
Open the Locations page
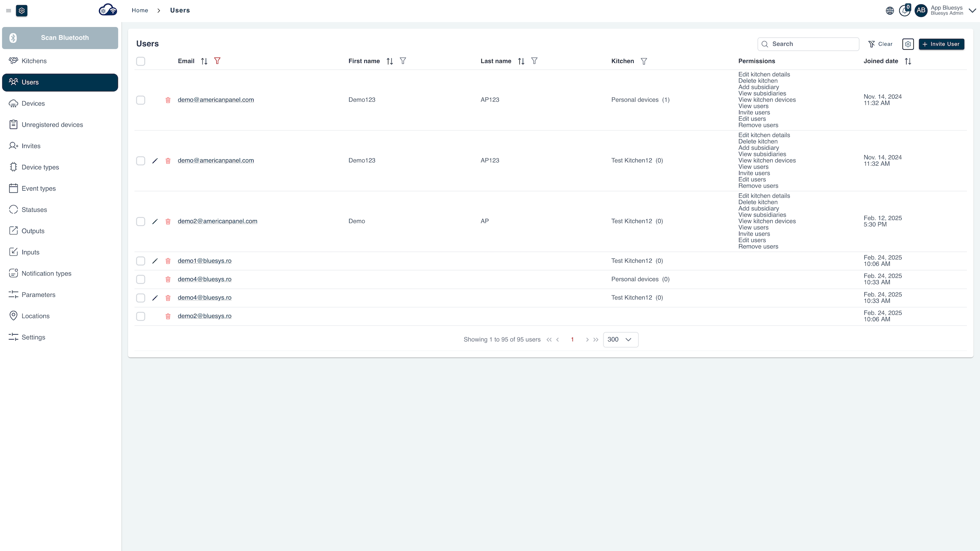(35, 315)
